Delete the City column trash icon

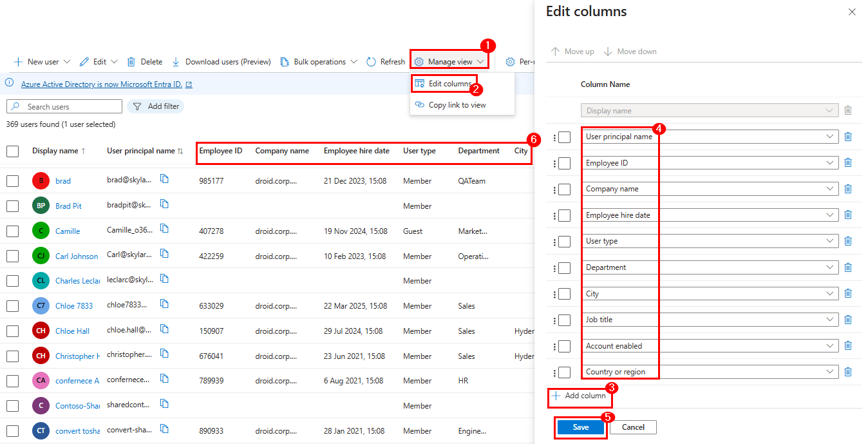tap(848, 294)
